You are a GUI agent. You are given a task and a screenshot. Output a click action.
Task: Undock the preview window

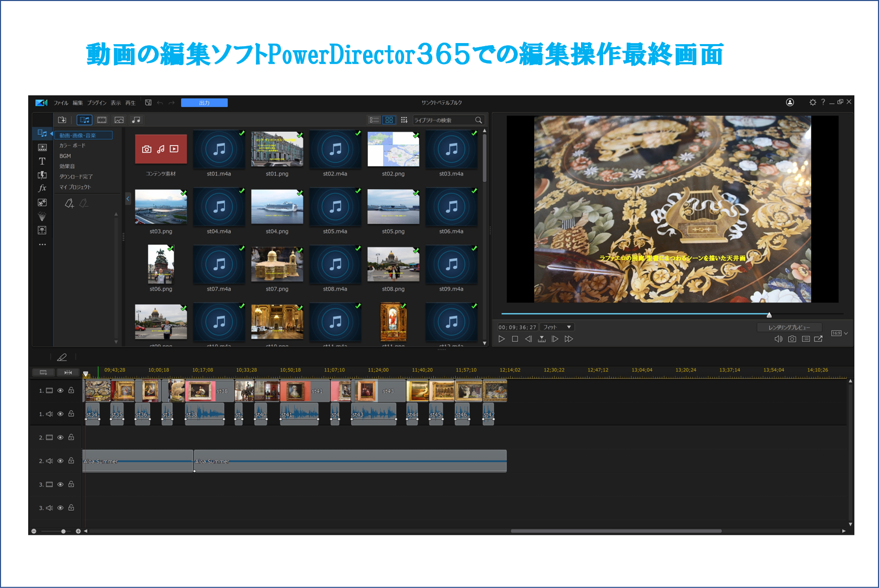(818, 339)
